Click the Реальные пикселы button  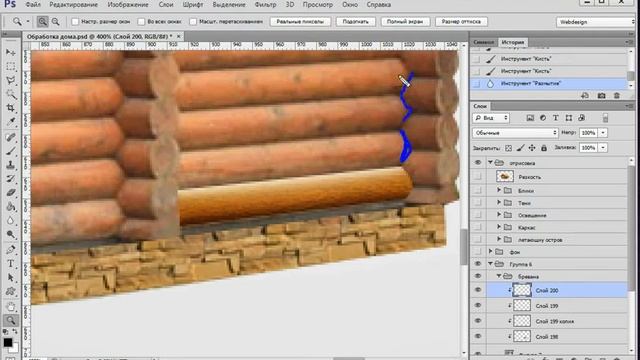coord(300,22)
